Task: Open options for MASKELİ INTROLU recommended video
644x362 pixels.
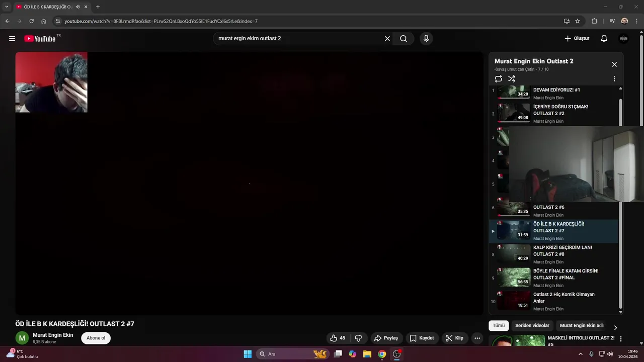Action: [x=620, y=339]
